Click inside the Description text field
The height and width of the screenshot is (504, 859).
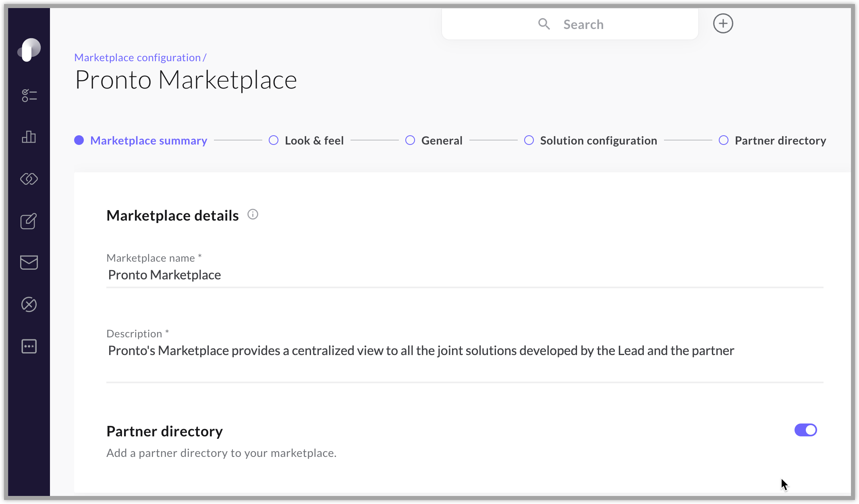click(x=403, y=351)
